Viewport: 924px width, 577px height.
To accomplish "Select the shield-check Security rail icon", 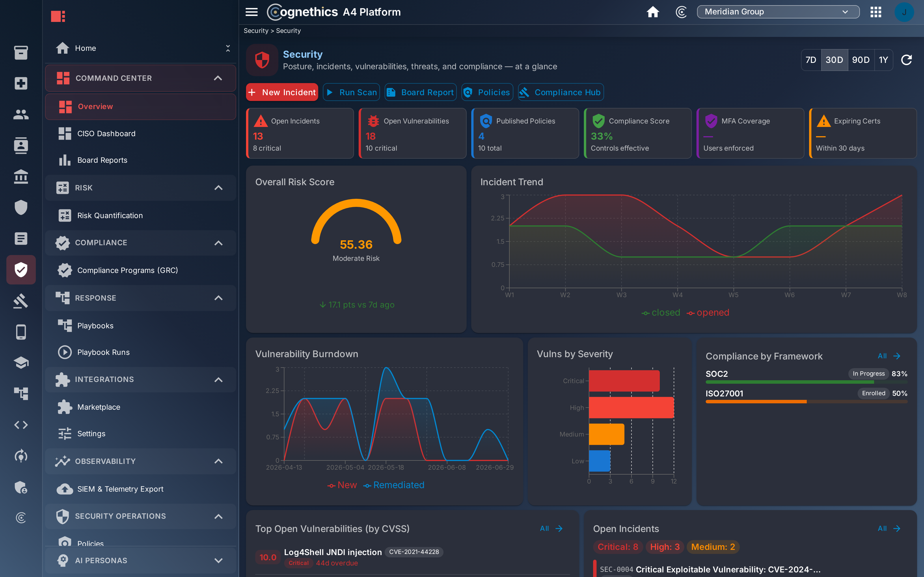I will click(21, 270).
